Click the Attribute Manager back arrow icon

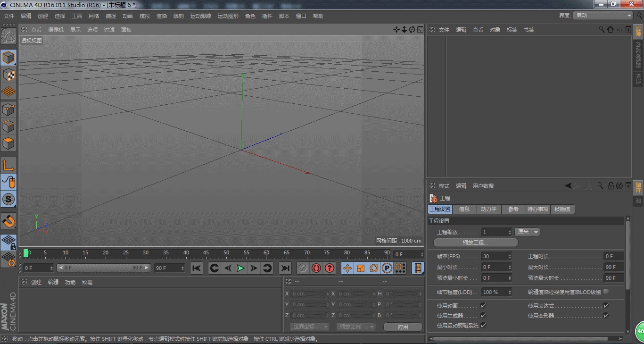[x=569, y=186]
